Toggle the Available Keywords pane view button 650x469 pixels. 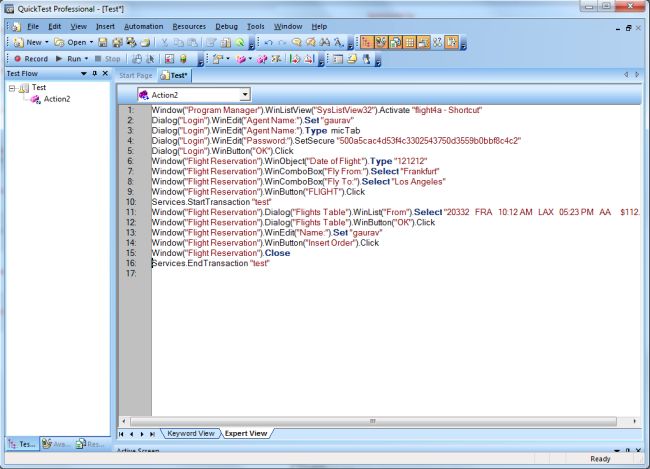point(381,42)
